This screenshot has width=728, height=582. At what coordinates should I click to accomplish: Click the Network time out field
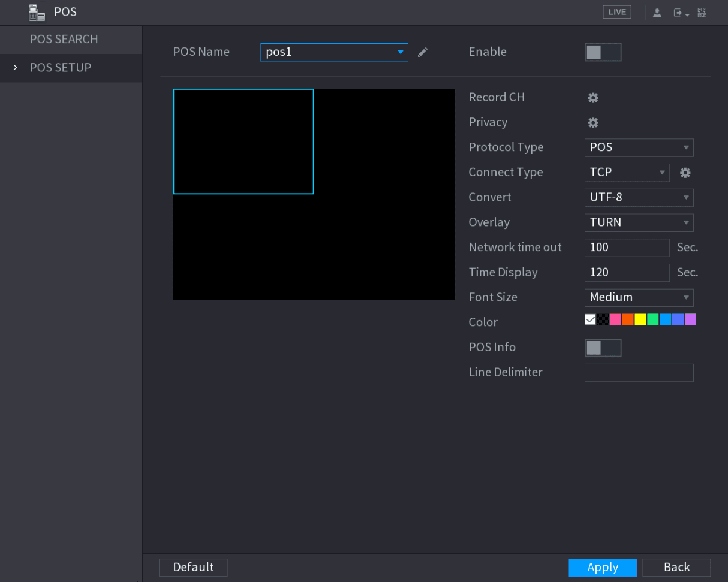(x=627, y=248)
